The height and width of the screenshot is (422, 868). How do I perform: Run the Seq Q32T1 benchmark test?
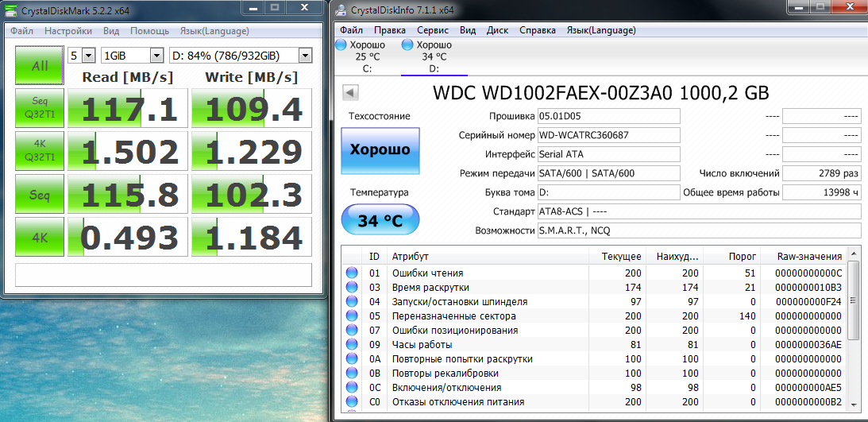[39, 107]
